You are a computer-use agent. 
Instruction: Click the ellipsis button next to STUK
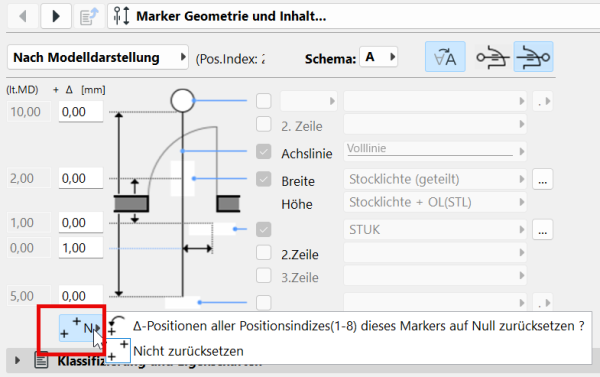point(542,230)
